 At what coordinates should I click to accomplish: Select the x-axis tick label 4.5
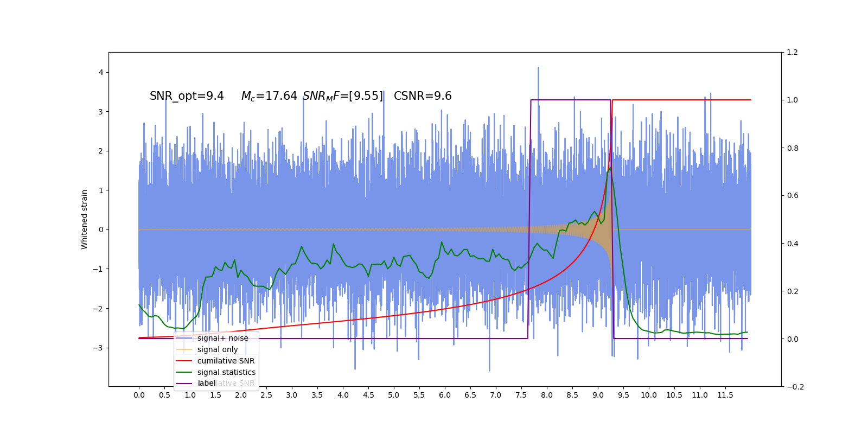pos(368,395)
